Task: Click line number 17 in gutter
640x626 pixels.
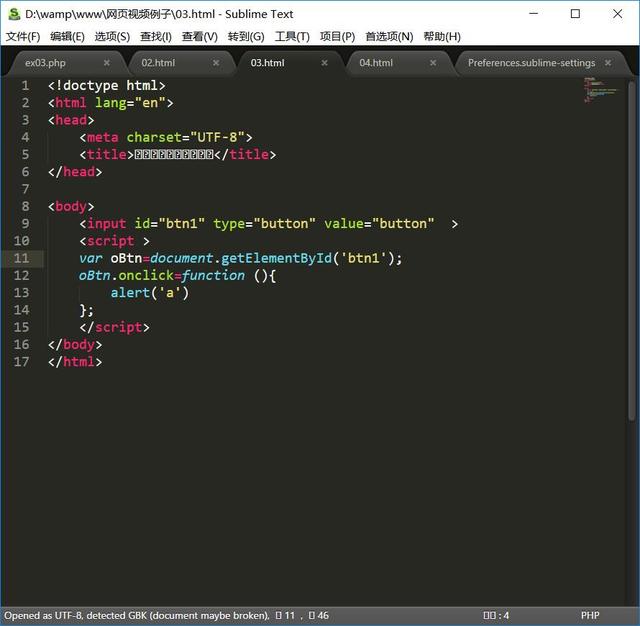Action: (22, 362)
